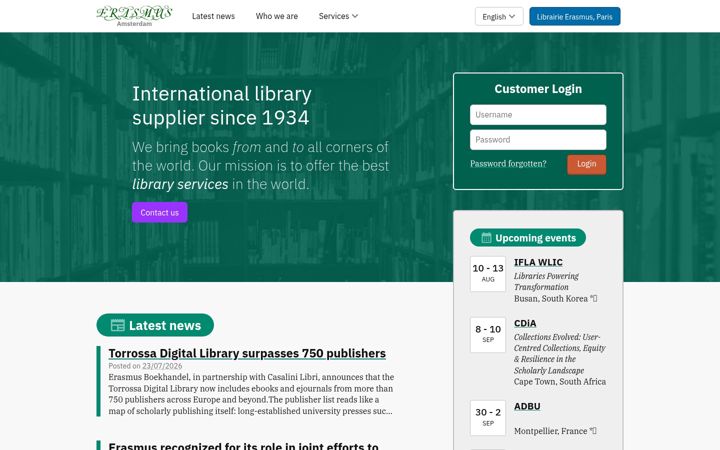This screenshot has width=720, height=450.
Task: Click the orange Login button
Action: tap(586, 164)
